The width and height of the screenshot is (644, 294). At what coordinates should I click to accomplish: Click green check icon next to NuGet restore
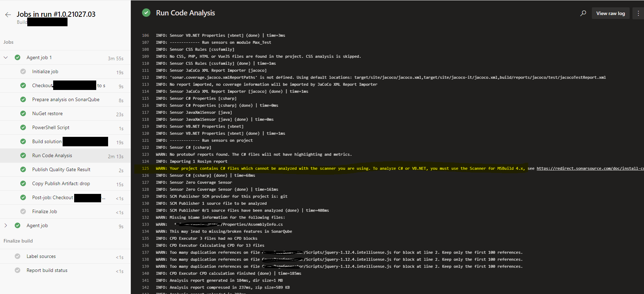click(x=23, y=113)
